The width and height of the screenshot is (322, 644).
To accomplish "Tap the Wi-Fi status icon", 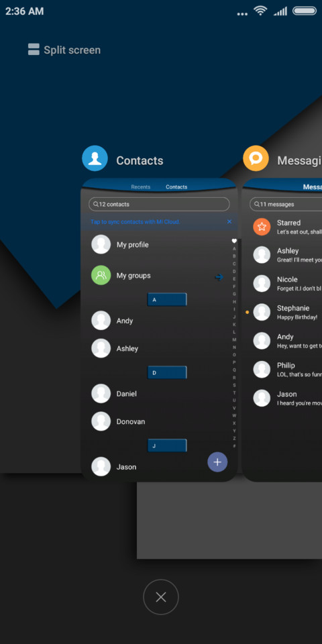I will [260, 11].
